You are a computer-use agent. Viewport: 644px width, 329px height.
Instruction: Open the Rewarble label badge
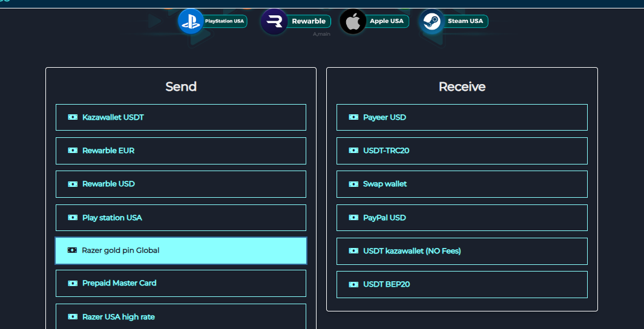pos(309,21)
